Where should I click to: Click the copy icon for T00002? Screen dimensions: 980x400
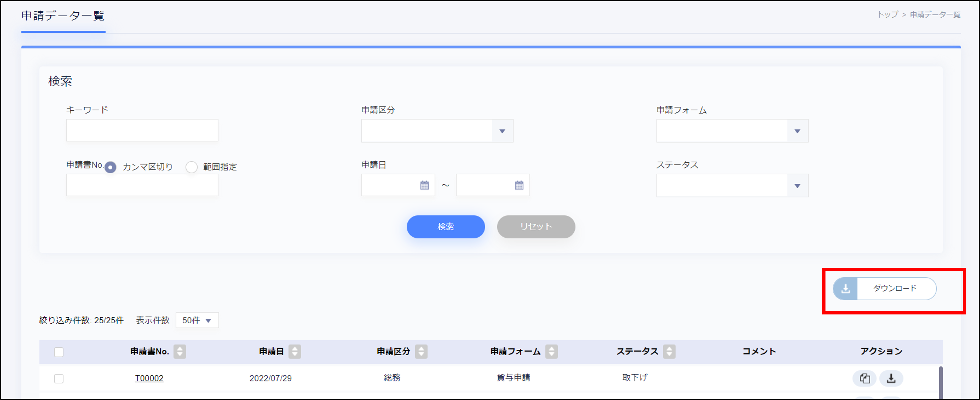coord(864,378)
